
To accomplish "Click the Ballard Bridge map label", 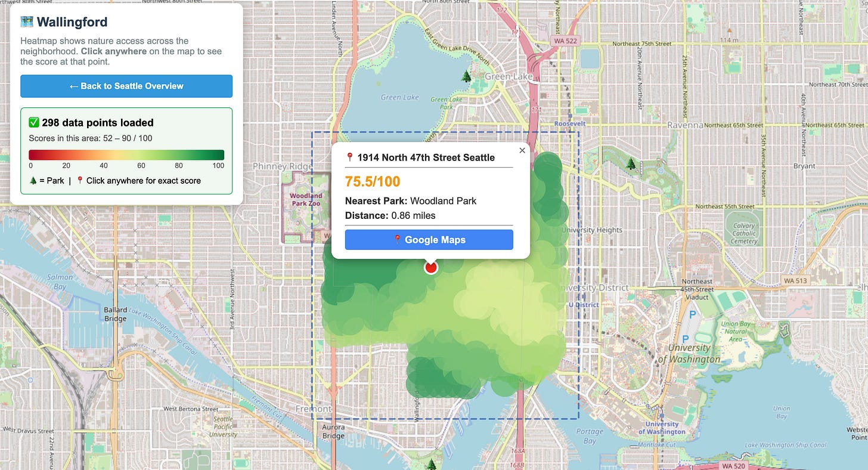I will point(115,314).
